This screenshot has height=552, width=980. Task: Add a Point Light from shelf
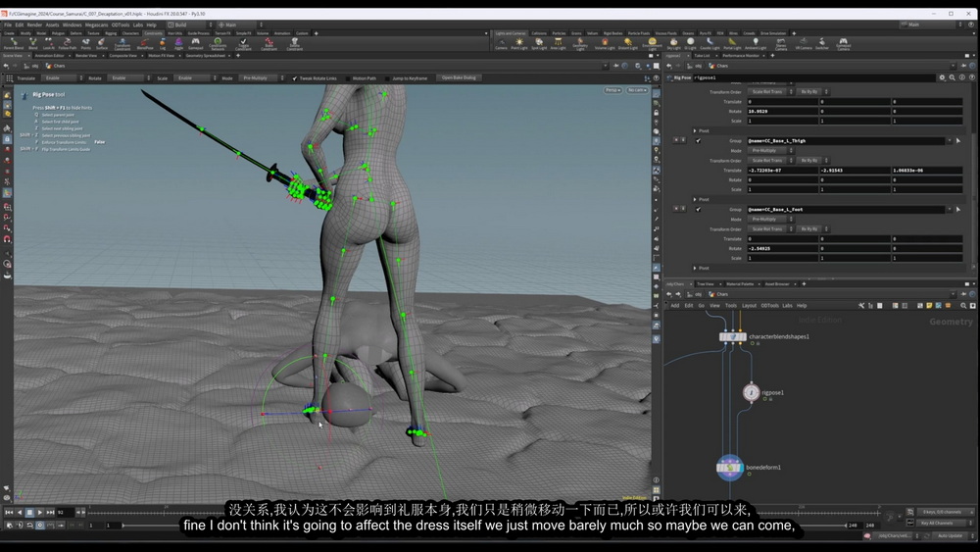tap(519, 44)
